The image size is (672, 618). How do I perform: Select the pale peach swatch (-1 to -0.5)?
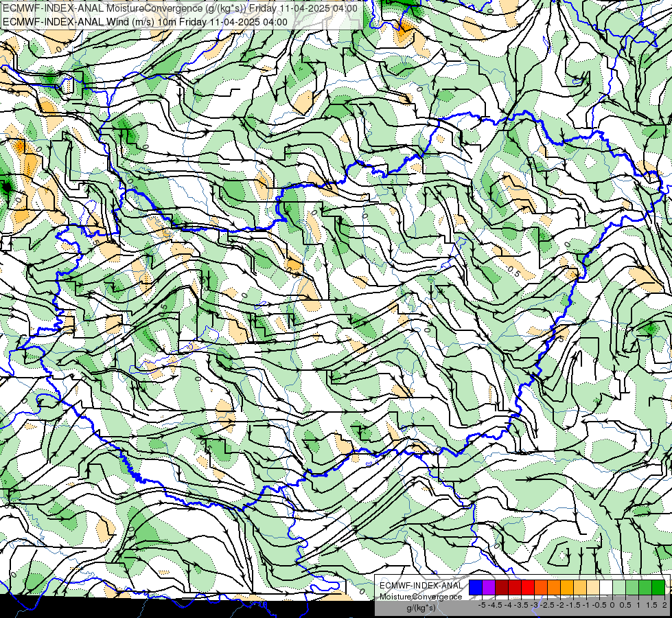pyautogui.click(x=593, y=588)
